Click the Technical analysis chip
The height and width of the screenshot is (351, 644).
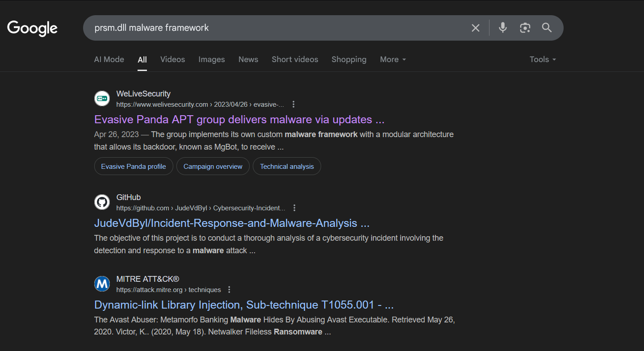point(287,166)
